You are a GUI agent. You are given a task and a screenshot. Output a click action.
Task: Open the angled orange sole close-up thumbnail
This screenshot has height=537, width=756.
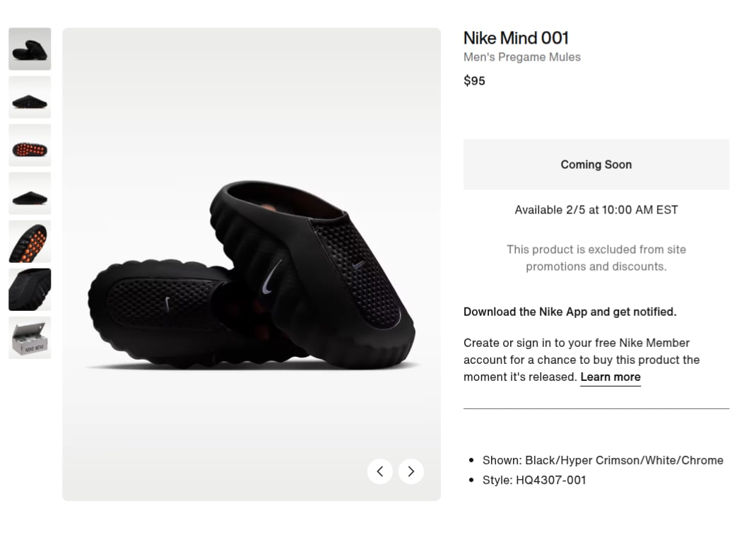(x=30, y=241)
